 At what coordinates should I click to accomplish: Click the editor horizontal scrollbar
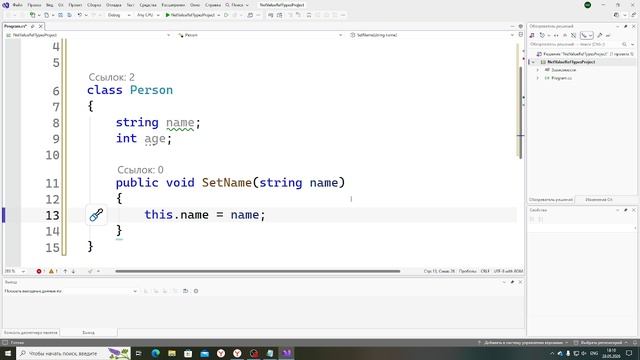[x=258, y=271]
